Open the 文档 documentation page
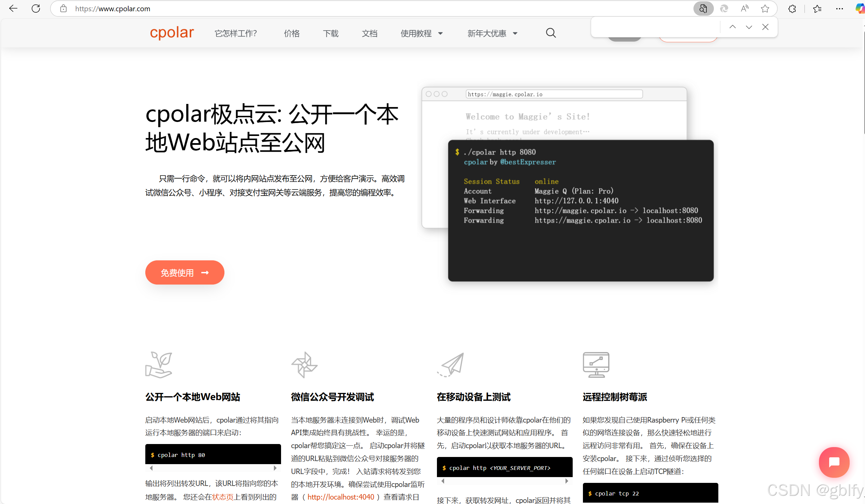Screen dimensions: 865x504 coord(369,33)
